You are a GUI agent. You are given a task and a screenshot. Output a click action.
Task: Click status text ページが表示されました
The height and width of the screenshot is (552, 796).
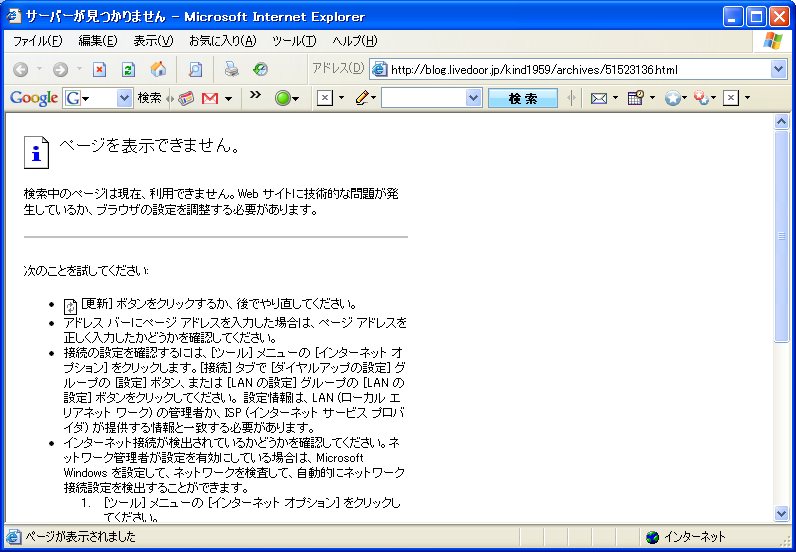[x=80, y=536]
